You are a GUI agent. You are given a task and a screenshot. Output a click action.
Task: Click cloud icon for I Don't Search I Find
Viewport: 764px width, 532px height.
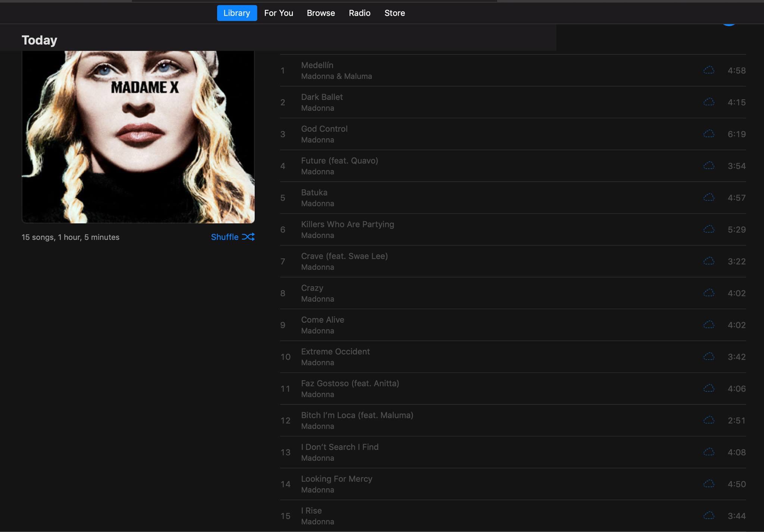pyautogui.click(x=709, y=452)
